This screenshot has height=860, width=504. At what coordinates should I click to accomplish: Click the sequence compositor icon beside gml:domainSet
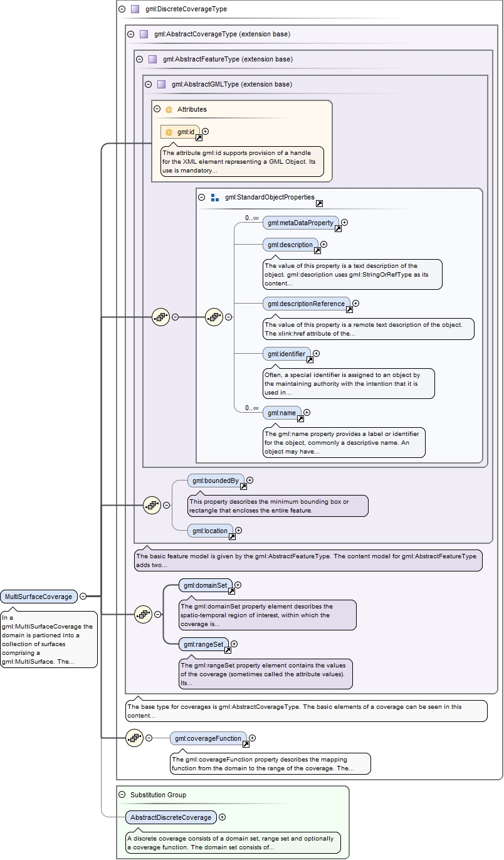coord(144,615)
